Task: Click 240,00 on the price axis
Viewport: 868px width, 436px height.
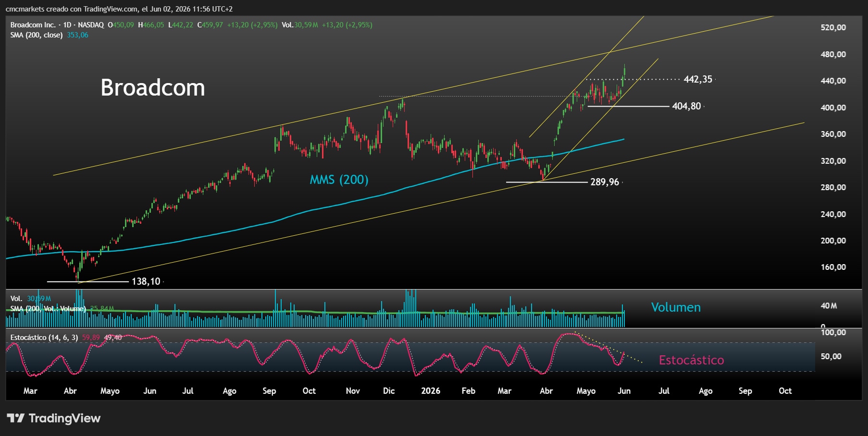Action: (833, 214)
